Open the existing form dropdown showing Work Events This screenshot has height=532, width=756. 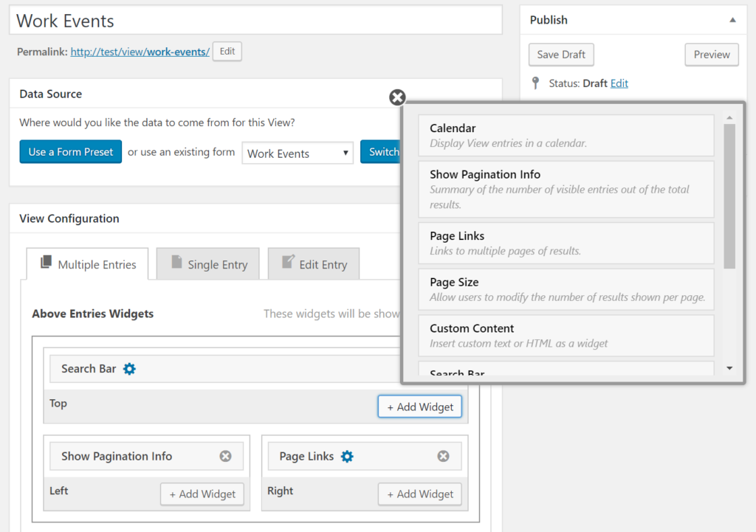point(298,153)
